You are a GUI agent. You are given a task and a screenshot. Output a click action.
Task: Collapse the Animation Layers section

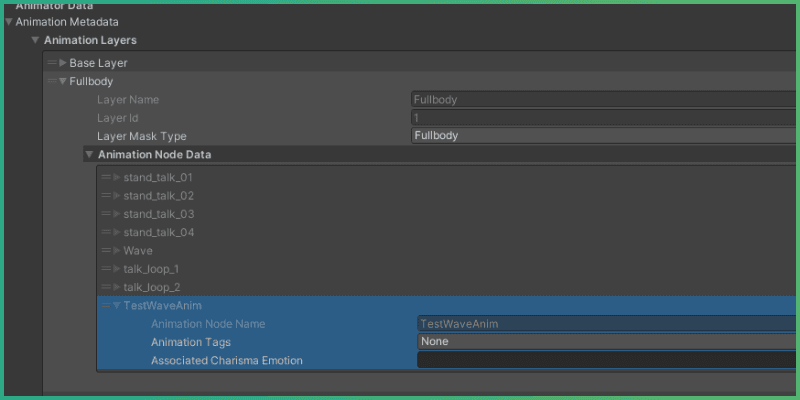pos(35,41)
